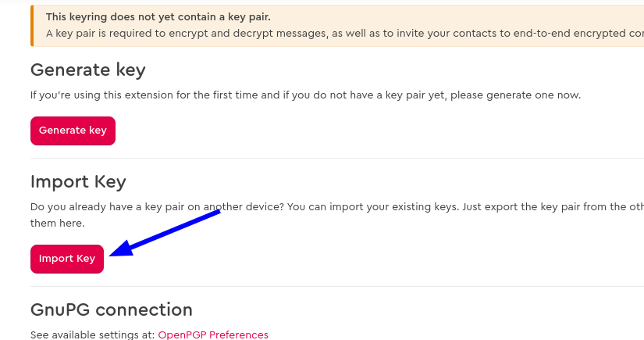Click the 'Do you already have a key pair' sentence

pyautogui.click(x=158, y=207)
